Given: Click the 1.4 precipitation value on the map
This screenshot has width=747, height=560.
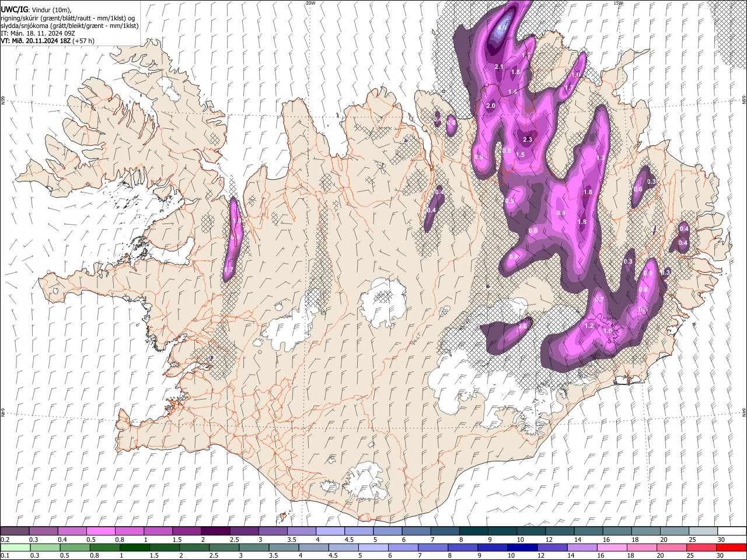Looking at the screenshot, I should point(512,92).
